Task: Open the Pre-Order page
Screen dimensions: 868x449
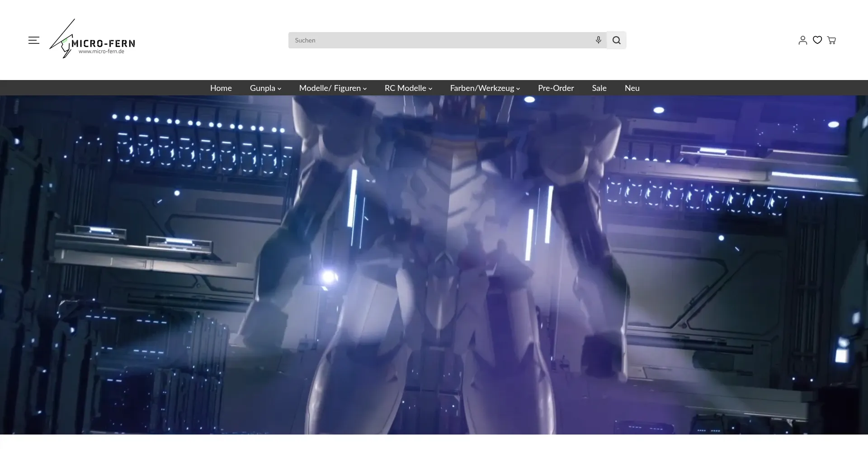Action: (556, 88)
